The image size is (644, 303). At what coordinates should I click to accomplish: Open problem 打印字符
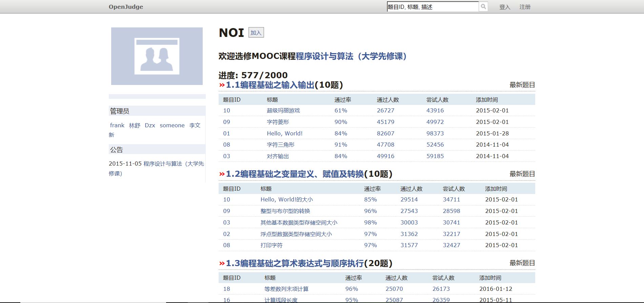coord(271,245)
